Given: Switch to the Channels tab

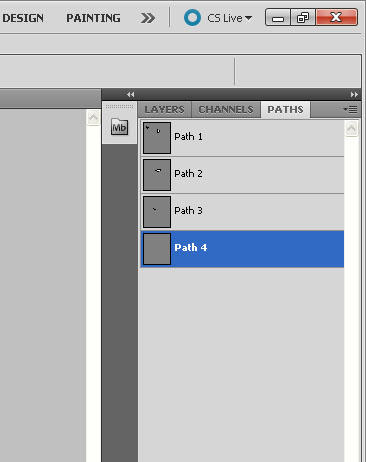Looking at the screenshot, I should click(226, 110).
